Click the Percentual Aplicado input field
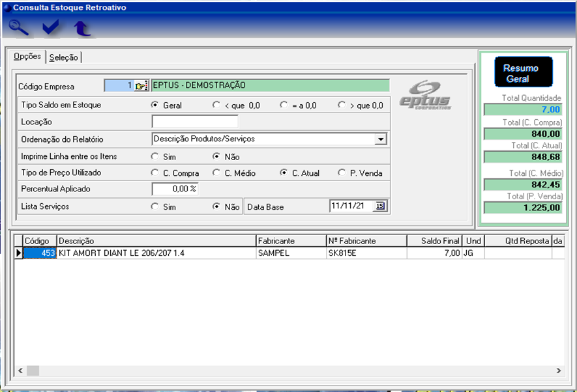 click(175, 189)
